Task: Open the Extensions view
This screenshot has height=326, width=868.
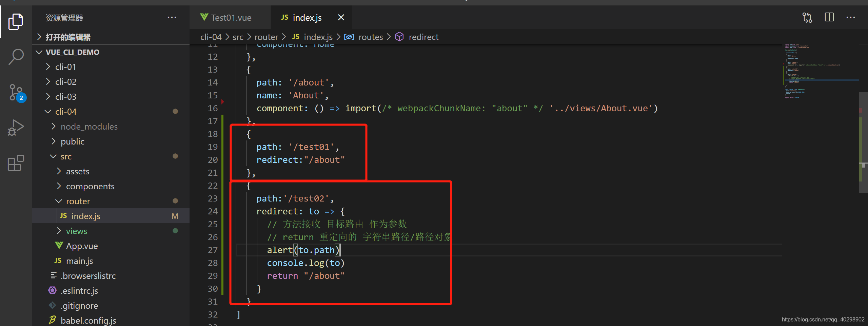Action: (16, 163)
